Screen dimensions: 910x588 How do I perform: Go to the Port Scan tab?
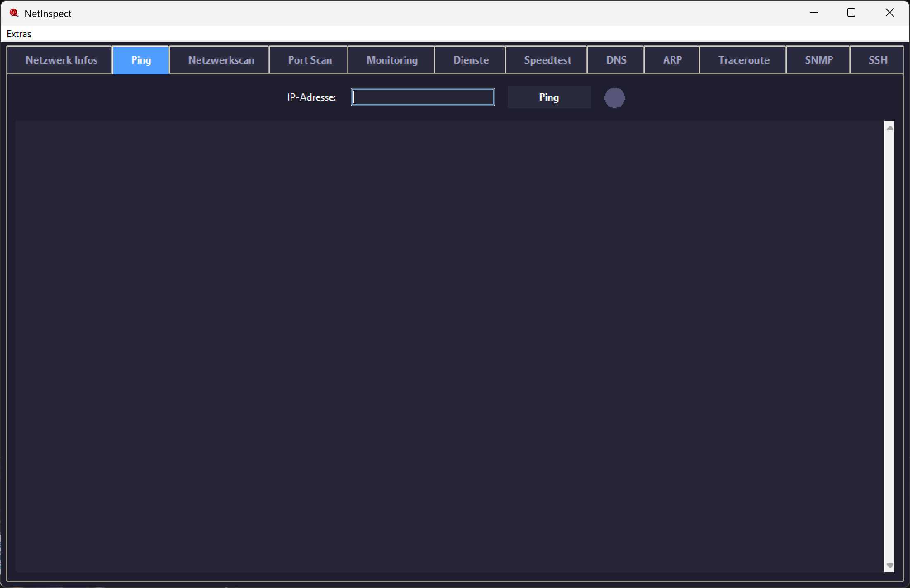309,60
